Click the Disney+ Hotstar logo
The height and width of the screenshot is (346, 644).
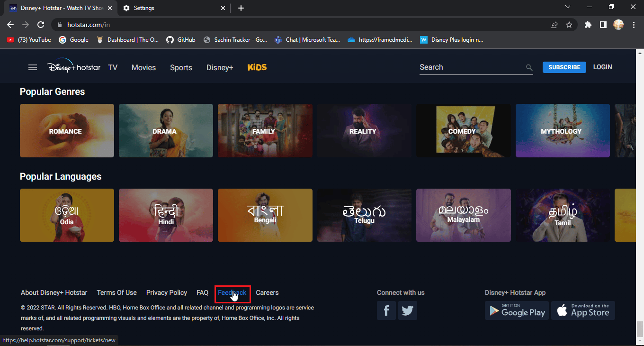click(x=74, y=67)
